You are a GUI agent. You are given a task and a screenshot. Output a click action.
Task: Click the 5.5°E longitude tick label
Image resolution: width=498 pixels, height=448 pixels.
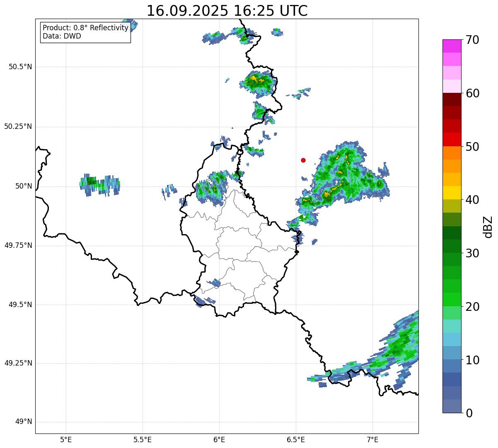(x=143, y=439)
